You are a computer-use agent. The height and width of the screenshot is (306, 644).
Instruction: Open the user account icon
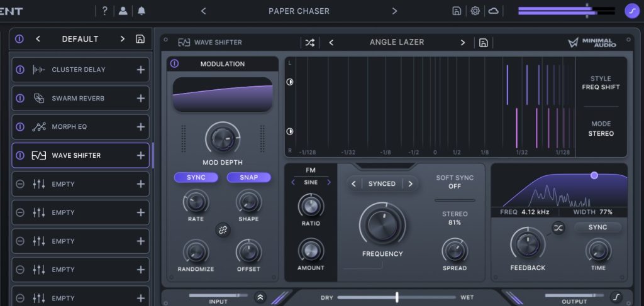(x=123, y=11)
